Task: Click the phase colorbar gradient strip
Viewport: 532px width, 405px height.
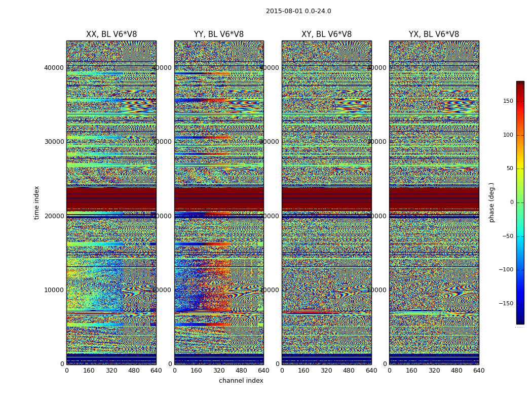Action: point(520,202)
